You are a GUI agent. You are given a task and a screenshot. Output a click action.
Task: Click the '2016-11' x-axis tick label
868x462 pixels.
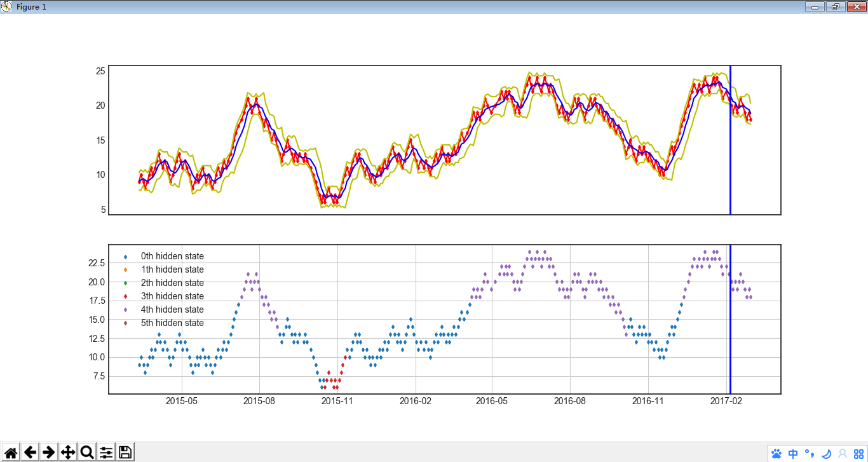click(x=648, y=401)
